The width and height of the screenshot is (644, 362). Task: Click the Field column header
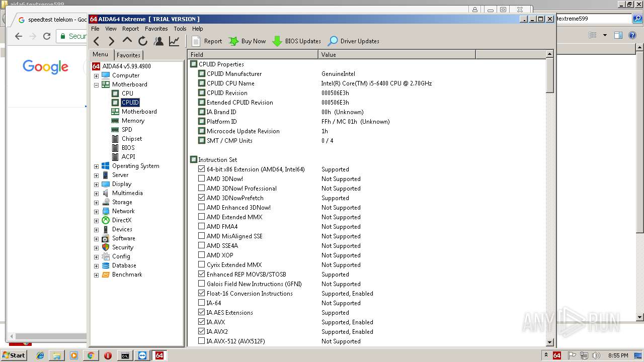coord(253,54)
